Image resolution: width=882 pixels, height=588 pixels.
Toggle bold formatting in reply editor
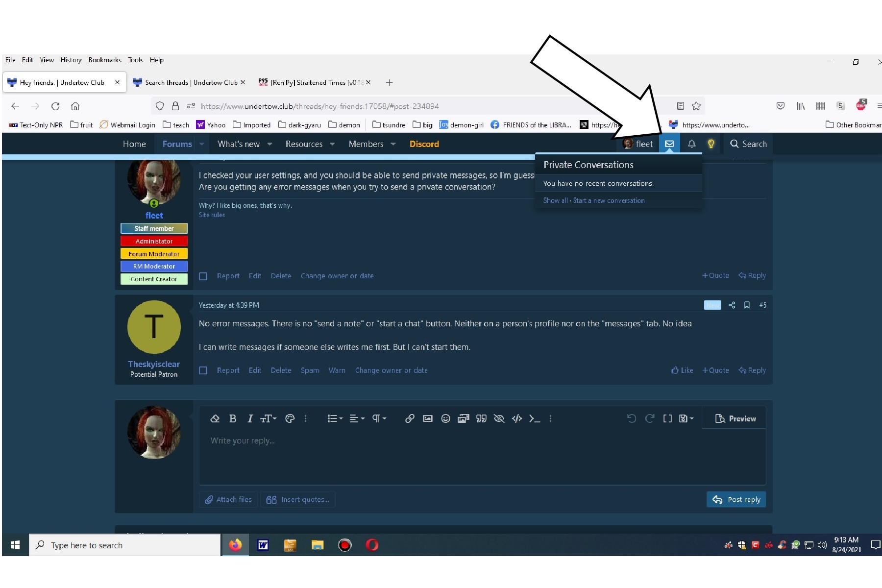pos(233,418)
